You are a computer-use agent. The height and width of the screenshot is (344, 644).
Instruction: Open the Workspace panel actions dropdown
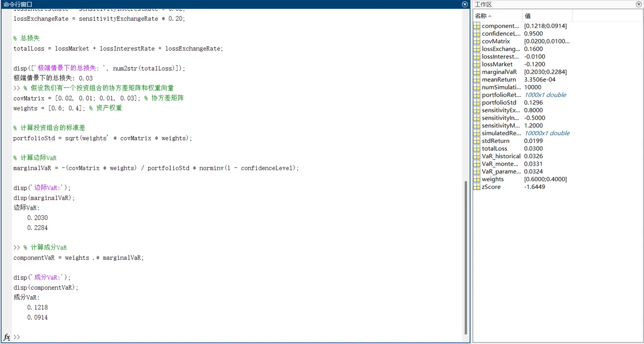point(638,4)
